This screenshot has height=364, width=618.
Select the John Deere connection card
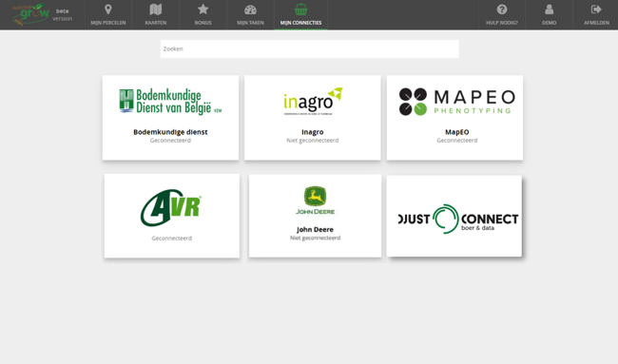coord(315,216)
